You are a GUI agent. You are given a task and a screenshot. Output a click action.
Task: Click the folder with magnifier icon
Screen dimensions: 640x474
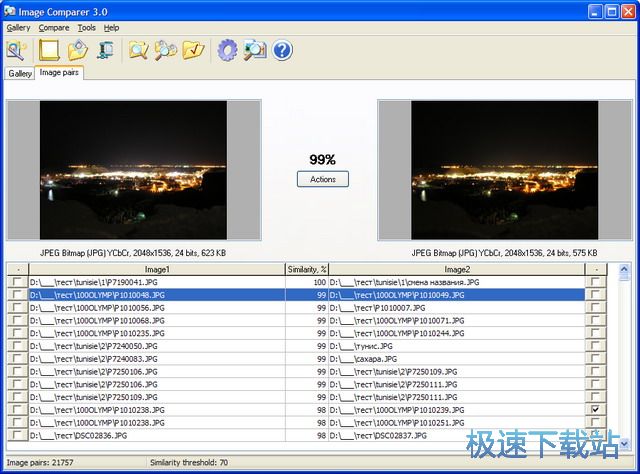coord(138,49)
